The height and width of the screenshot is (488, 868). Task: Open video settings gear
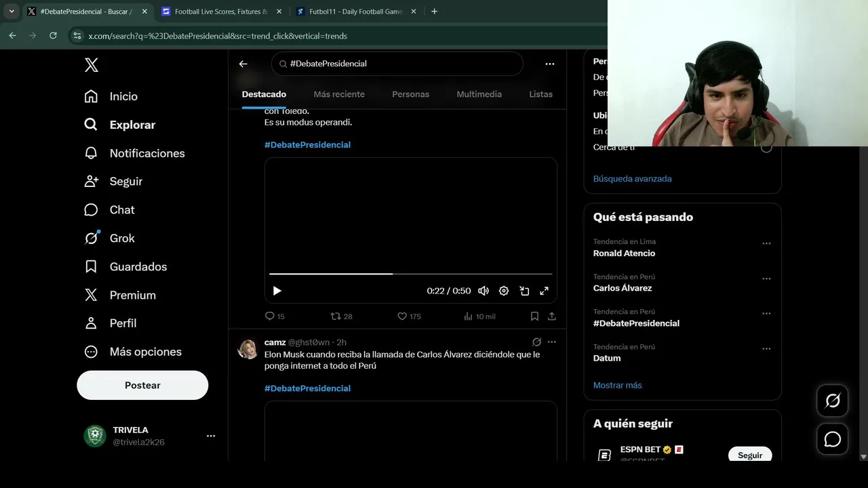[504, 291]
